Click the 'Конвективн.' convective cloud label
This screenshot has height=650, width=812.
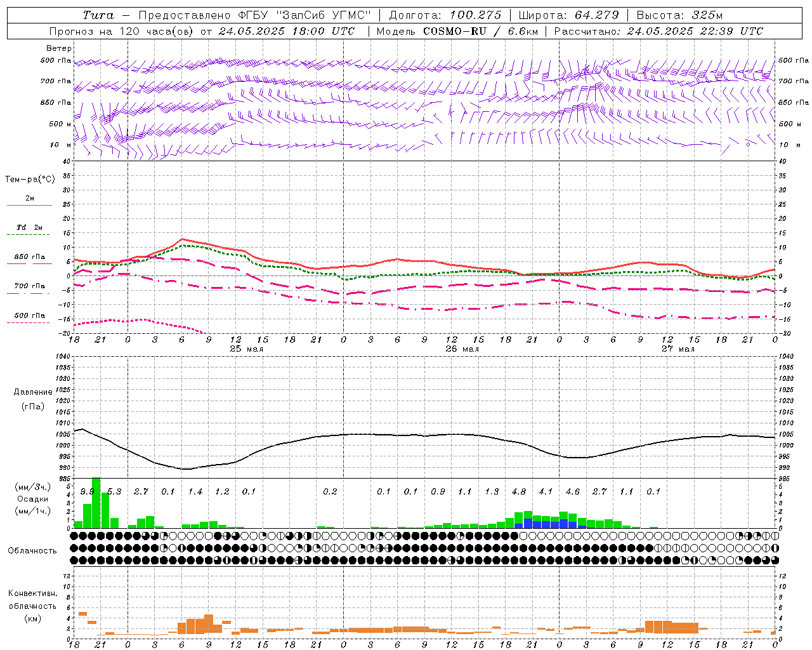(x=33, y=594)
